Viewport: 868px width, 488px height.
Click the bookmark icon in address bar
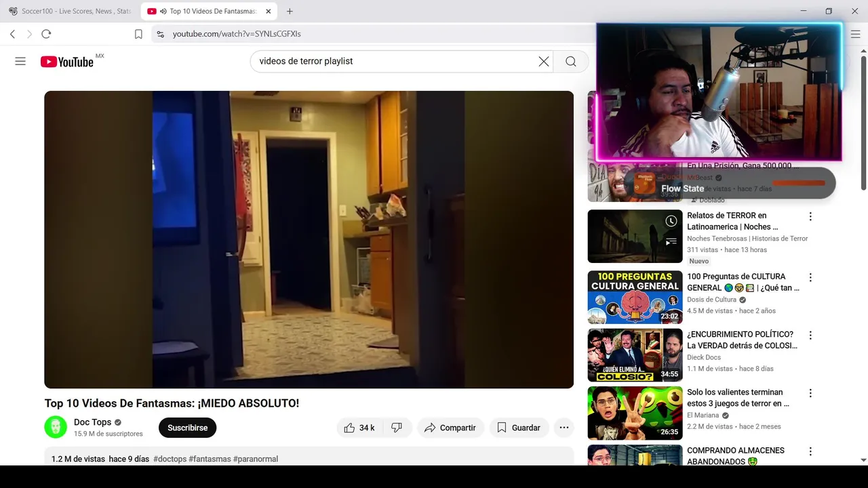click(138, 34)
